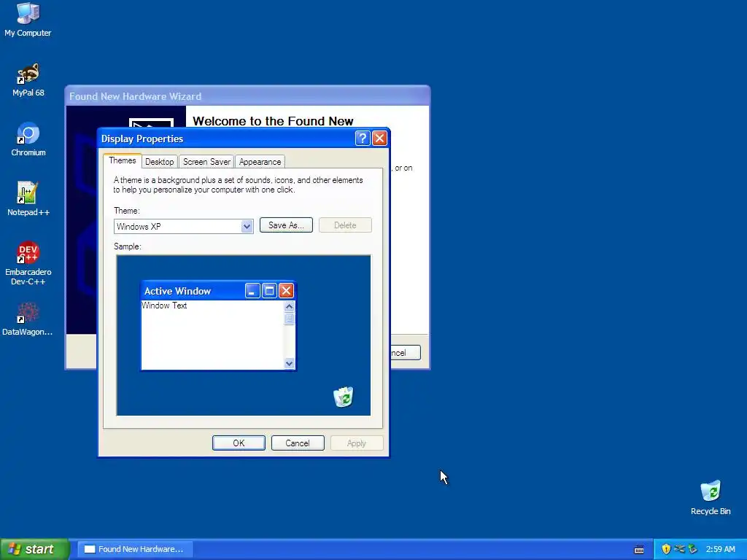Viewport: 747px width, 560px height.
Task: Click the 'Window Text' sample text
Action: click(x=164, y=306)
